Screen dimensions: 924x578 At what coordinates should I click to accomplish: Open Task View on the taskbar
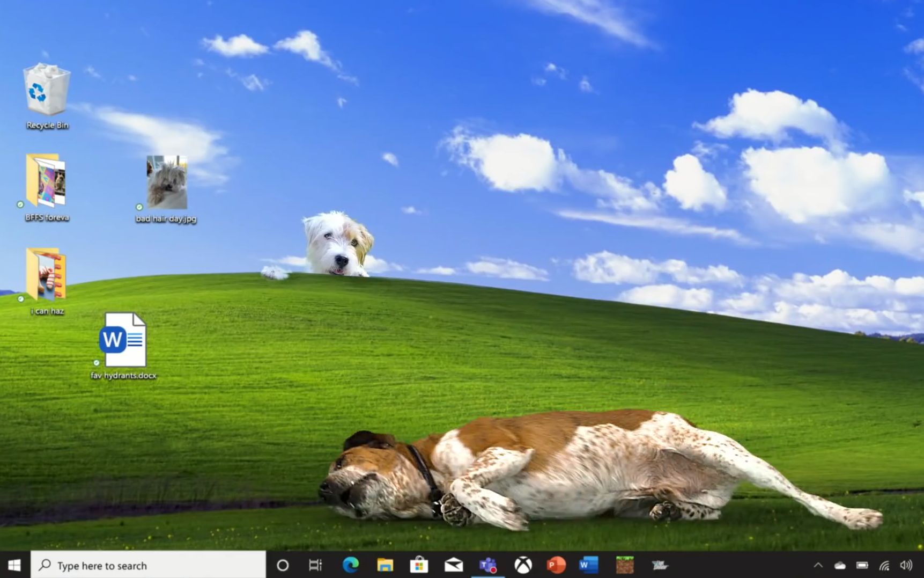point(315,565)
